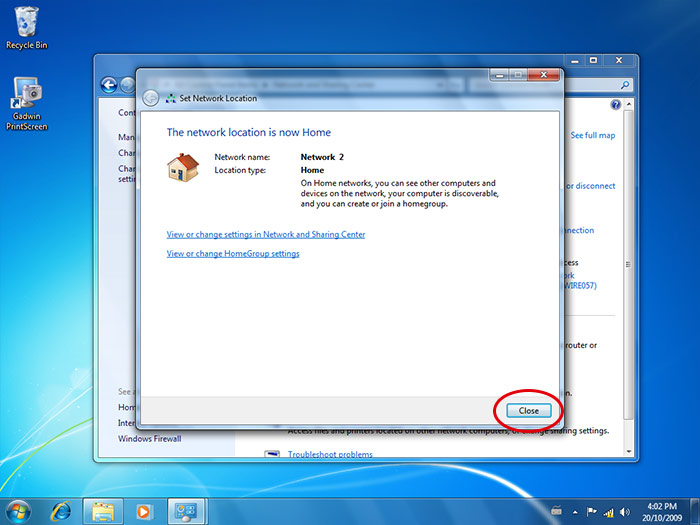Open the network signal tray icon

point(608,512)
